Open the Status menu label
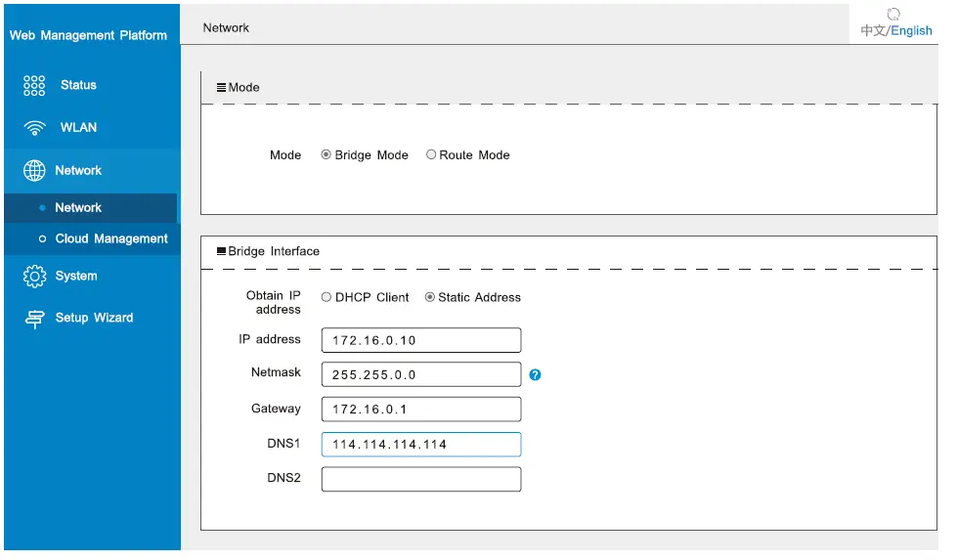The image size is (957, 560). [x=78, y=85]
